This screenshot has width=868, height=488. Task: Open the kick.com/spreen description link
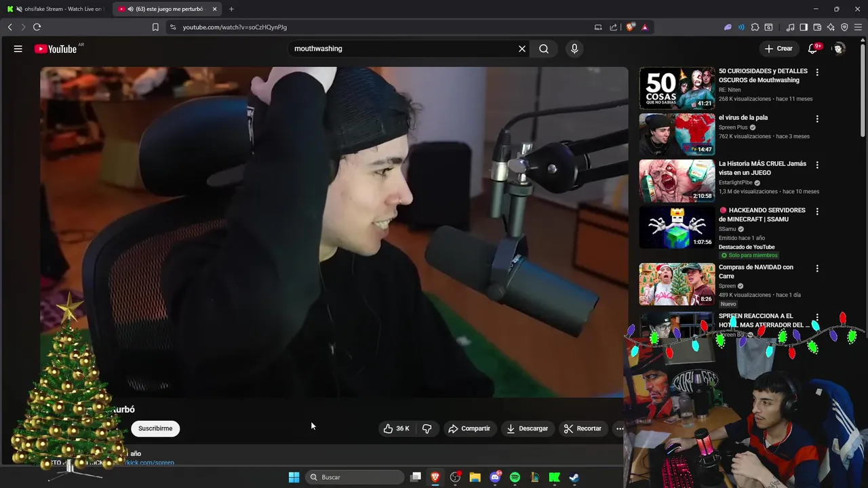(149, 463)
